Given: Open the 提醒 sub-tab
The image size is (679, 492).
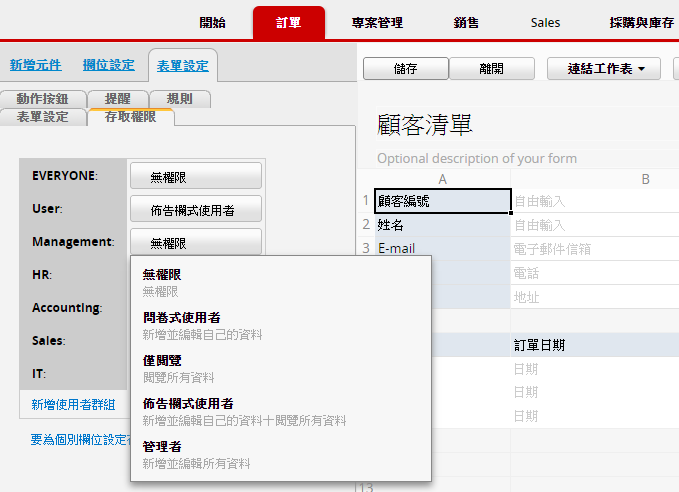Looking at the screenshot, I should point(117,99).
